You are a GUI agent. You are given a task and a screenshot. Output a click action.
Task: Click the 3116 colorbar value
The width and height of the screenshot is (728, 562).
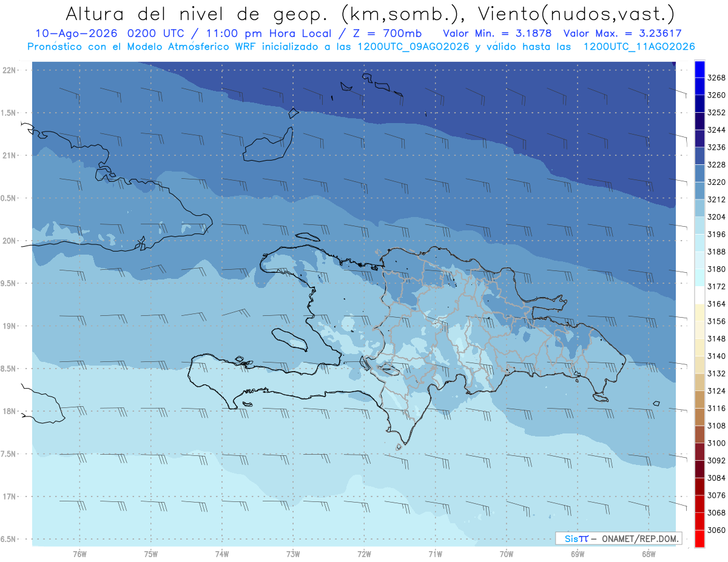716,408
